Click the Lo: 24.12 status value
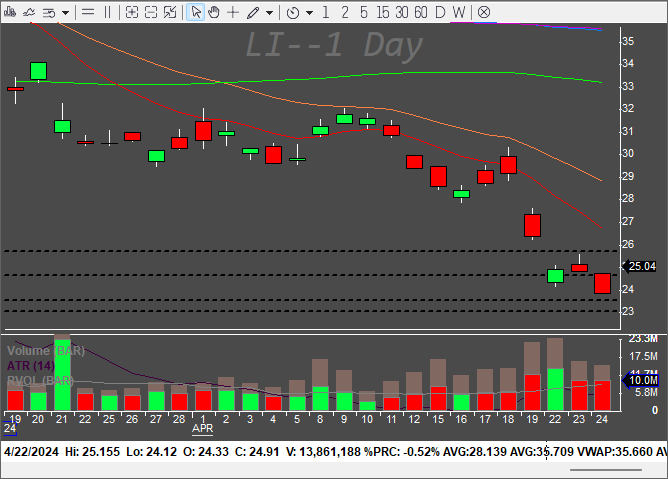668x479 pixels. pyautogui.click(x=151, y=452)
